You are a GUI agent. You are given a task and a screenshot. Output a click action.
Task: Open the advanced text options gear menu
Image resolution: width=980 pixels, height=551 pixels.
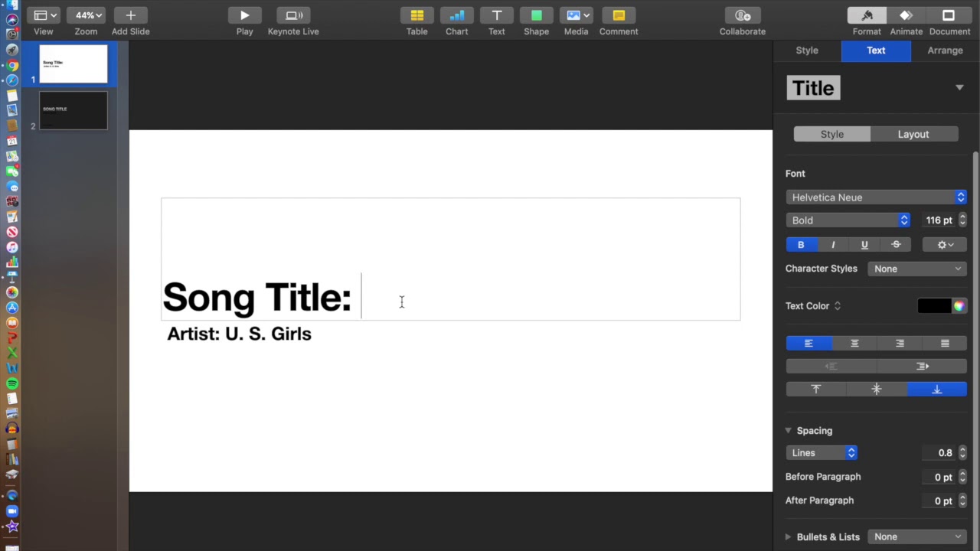pyautogui.click(x=945, y=245)
